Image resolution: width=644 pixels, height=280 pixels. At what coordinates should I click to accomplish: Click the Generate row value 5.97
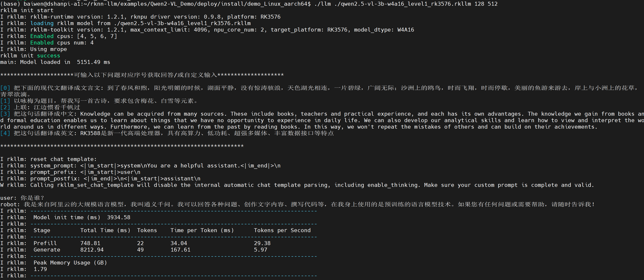point(260,250)
